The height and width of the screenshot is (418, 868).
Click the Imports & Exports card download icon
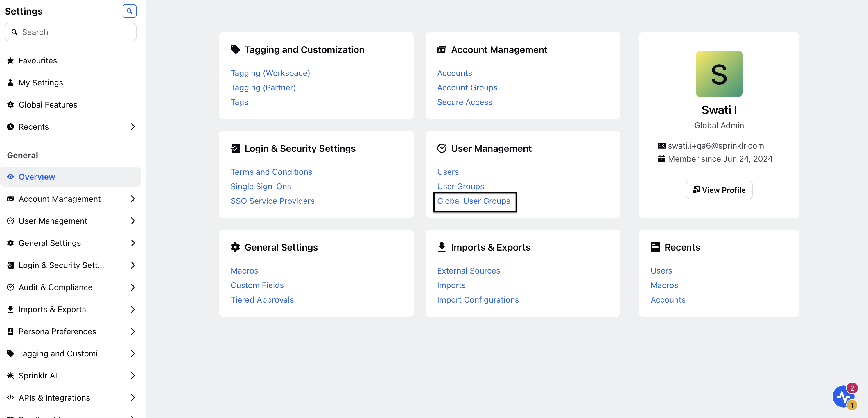click(x=442, y=247)
